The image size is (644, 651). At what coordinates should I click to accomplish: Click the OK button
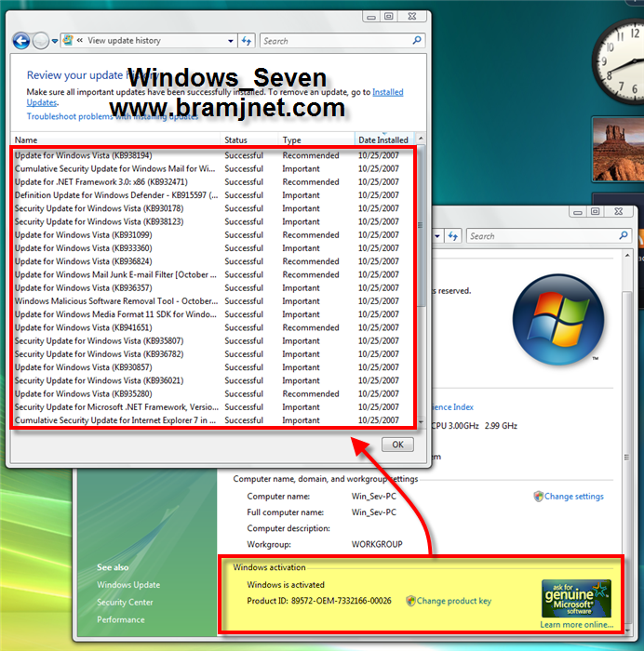(397, 445)
